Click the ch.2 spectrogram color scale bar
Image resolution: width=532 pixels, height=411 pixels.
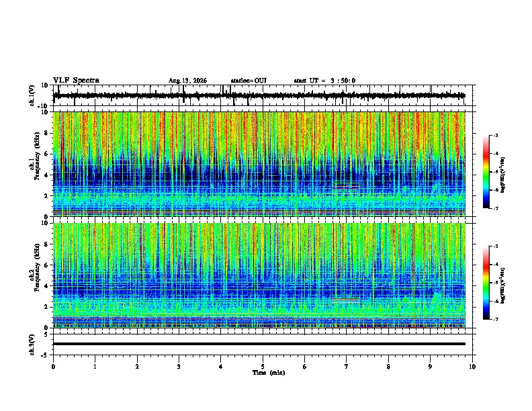coord(486,283)
